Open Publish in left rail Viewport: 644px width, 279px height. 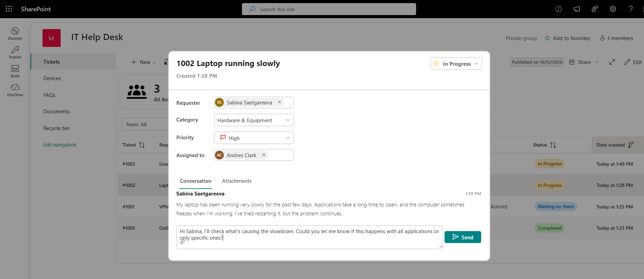(15, 52)
